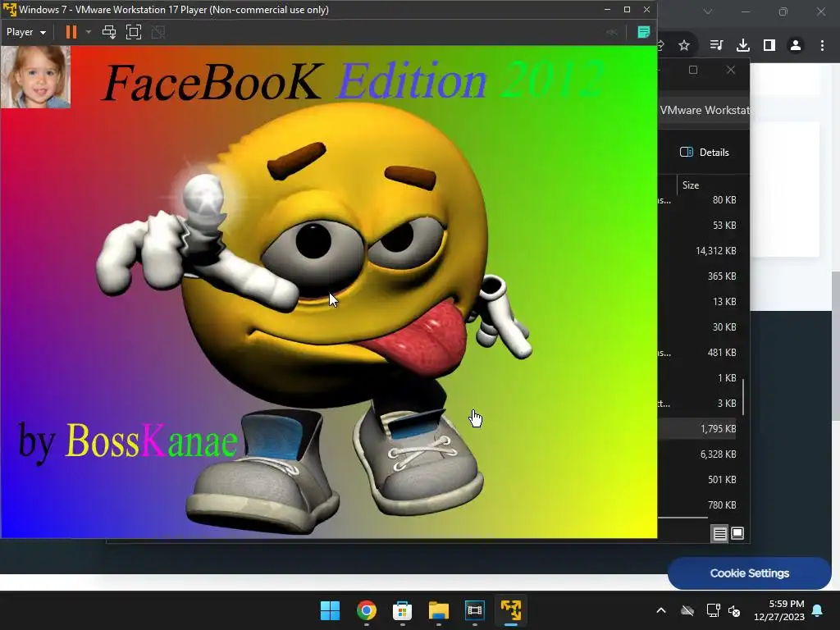
Task: Open the Windows Start menu
Action: click(x=330, y=610)
